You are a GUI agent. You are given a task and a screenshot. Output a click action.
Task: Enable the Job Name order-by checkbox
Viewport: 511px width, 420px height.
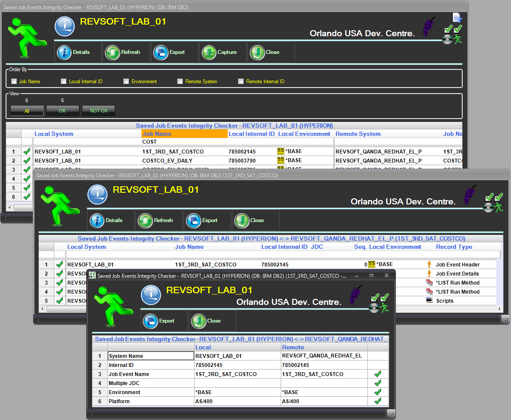[x=14, y=81]
